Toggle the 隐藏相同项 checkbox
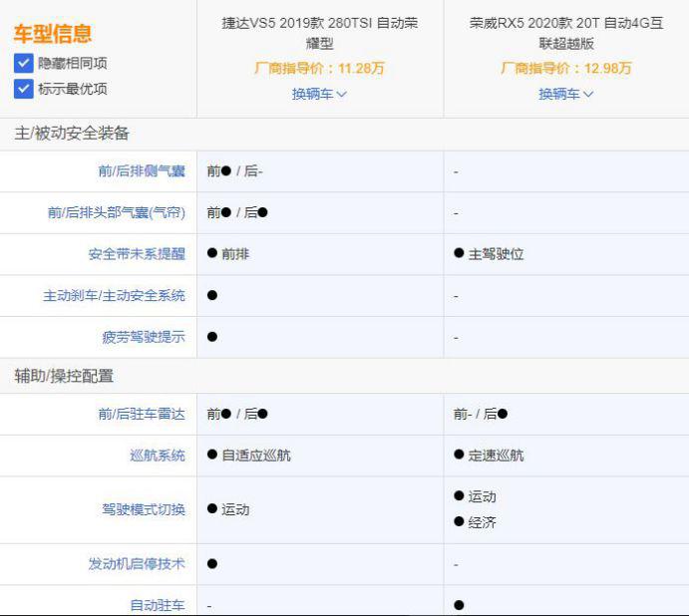 (x=24, y=63)
